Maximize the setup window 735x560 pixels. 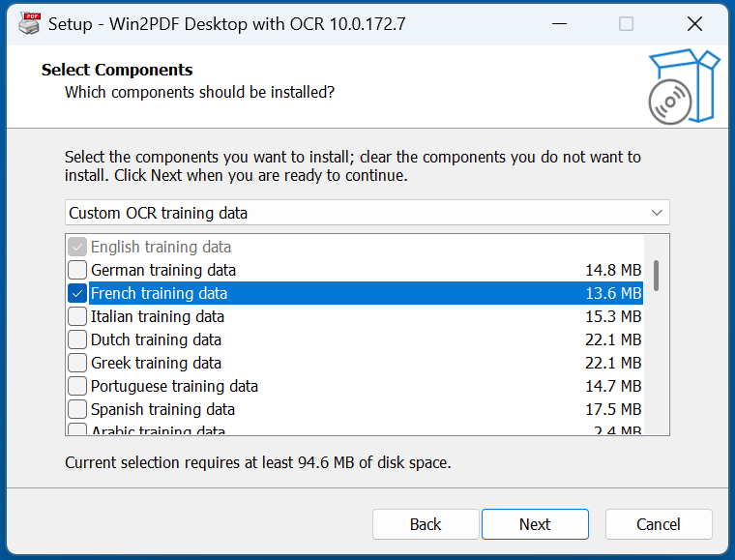click(627, 24)
